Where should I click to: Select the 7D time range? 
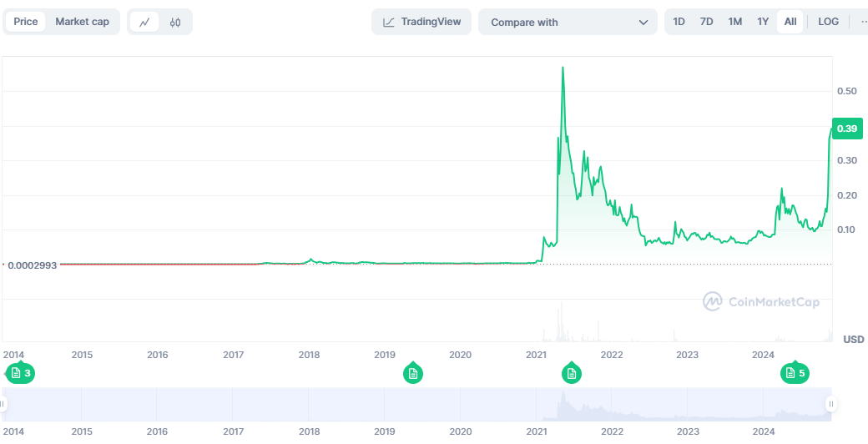[706, 22]
